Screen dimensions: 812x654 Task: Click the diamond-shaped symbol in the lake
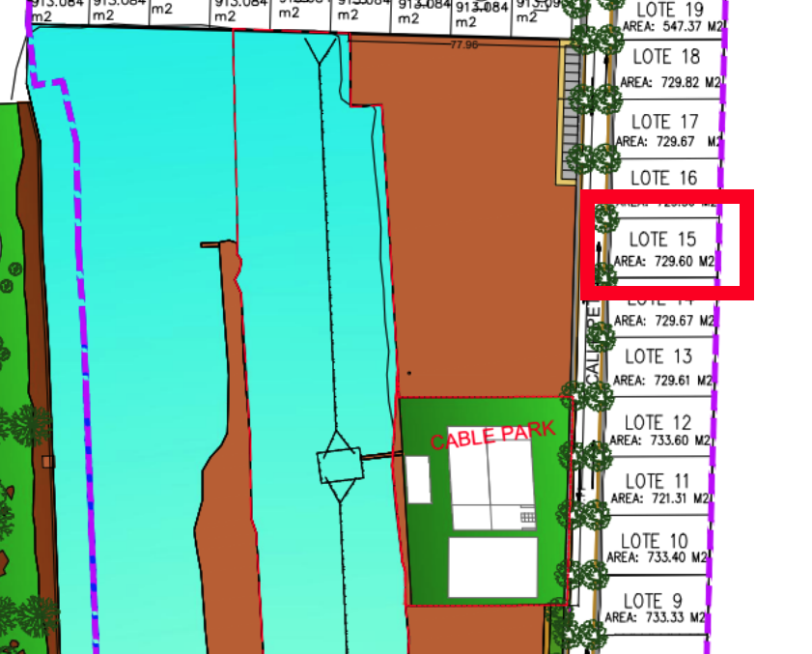click(338, 441)
